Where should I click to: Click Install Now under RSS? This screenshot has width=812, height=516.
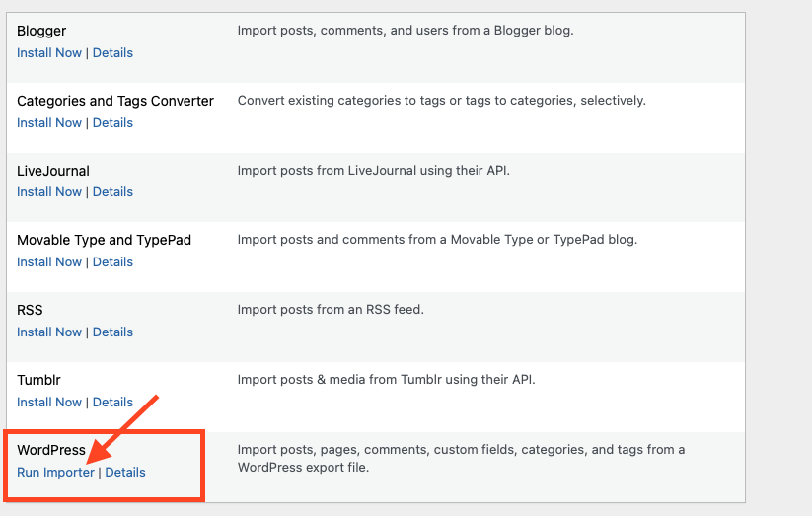(x=49, y=332)
